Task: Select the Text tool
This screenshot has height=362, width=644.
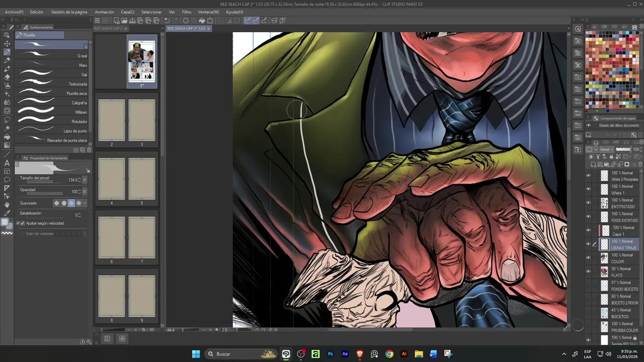Action: (7, 163)
